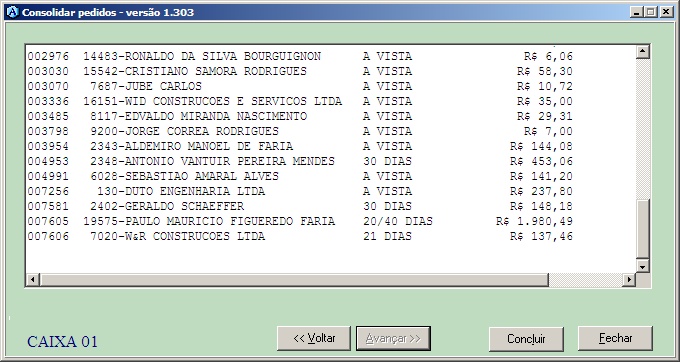This screenshot has height=362, width=680.
Task: Click the disabled Avançar button
Action: tap(393, 338)
